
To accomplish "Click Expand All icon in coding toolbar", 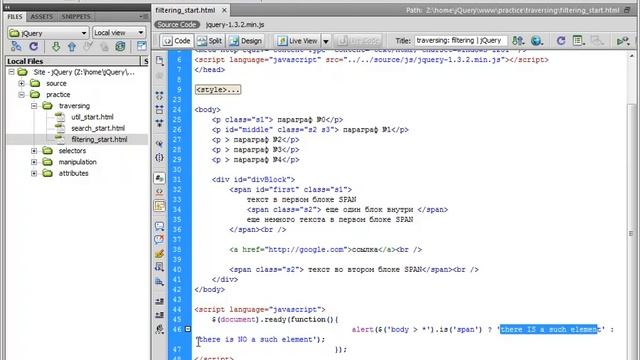I will (160, 123).
